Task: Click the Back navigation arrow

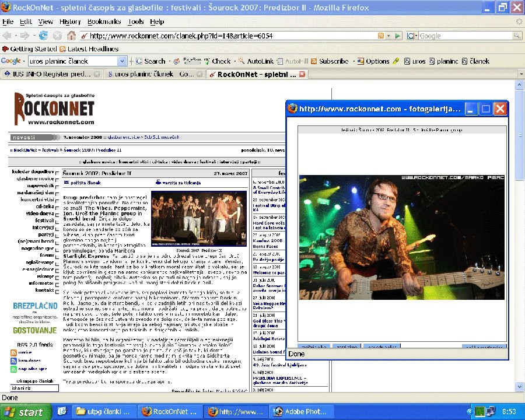Action: point(7,36)
